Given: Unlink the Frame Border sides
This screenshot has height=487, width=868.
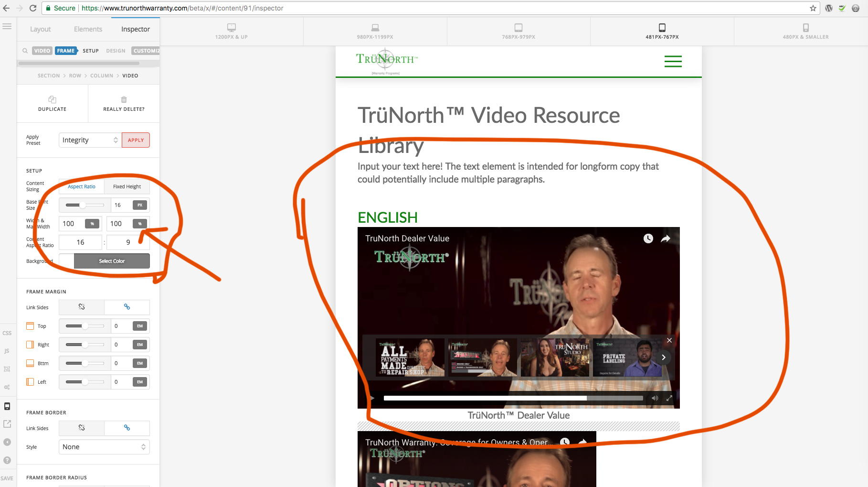Looking at the screenshot, I should tap(82, 428).
